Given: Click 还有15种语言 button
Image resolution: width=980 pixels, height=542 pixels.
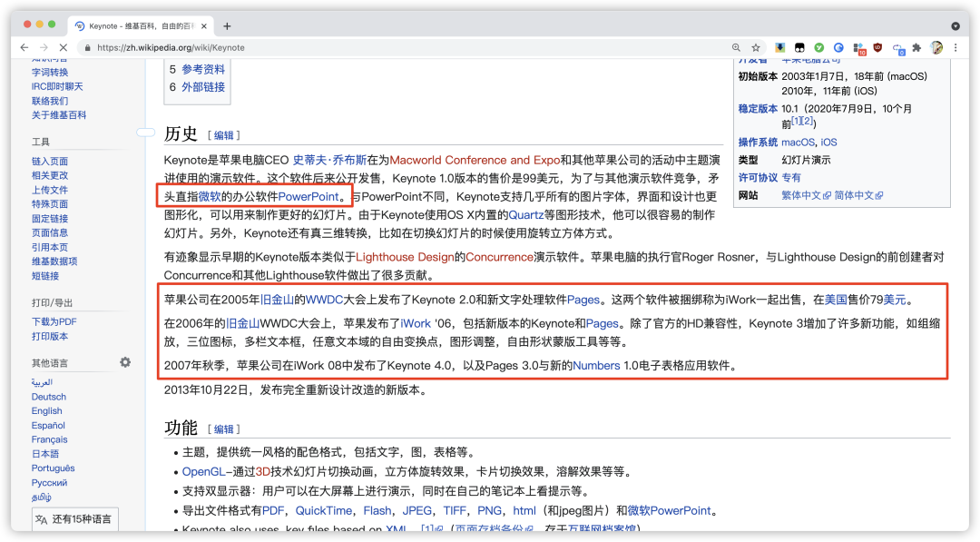Looking at the screenshot, I should coord(75,519).
